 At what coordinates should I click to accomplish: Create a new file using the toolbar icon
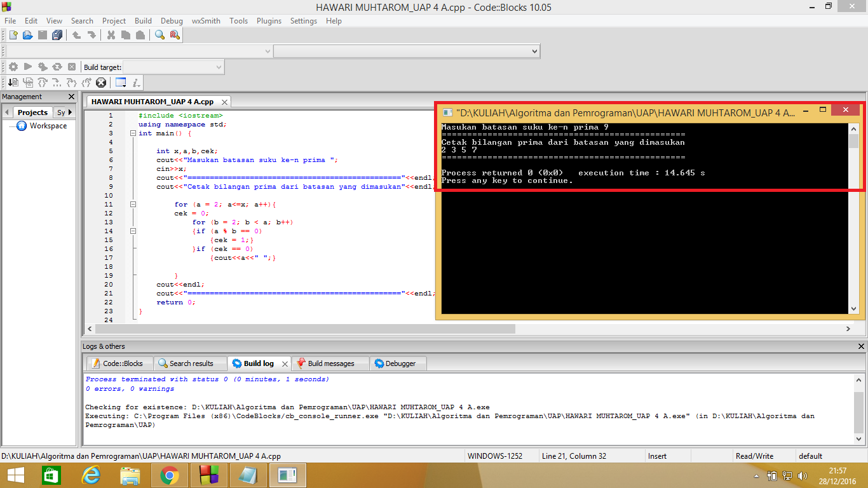[x=13, y=35]
